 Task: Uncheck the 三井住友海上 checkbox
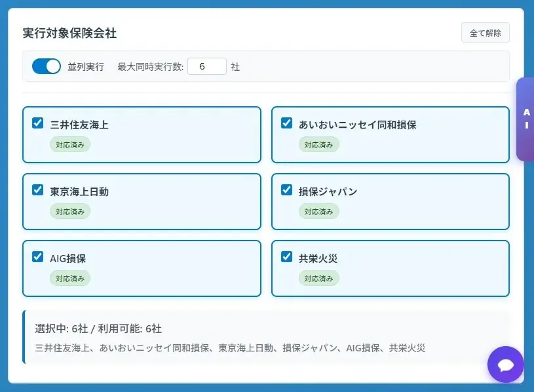click(x=37, y=123)
